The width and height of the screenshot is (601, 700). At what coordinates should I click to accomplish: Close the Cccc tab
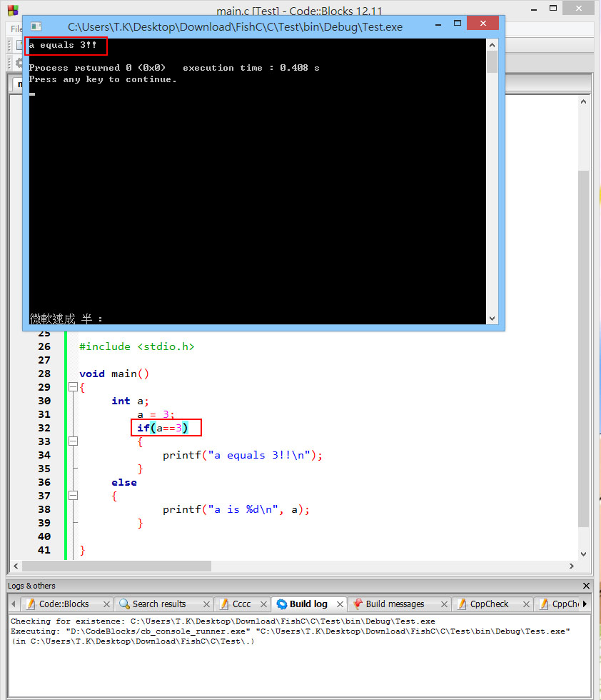[263, 604]
